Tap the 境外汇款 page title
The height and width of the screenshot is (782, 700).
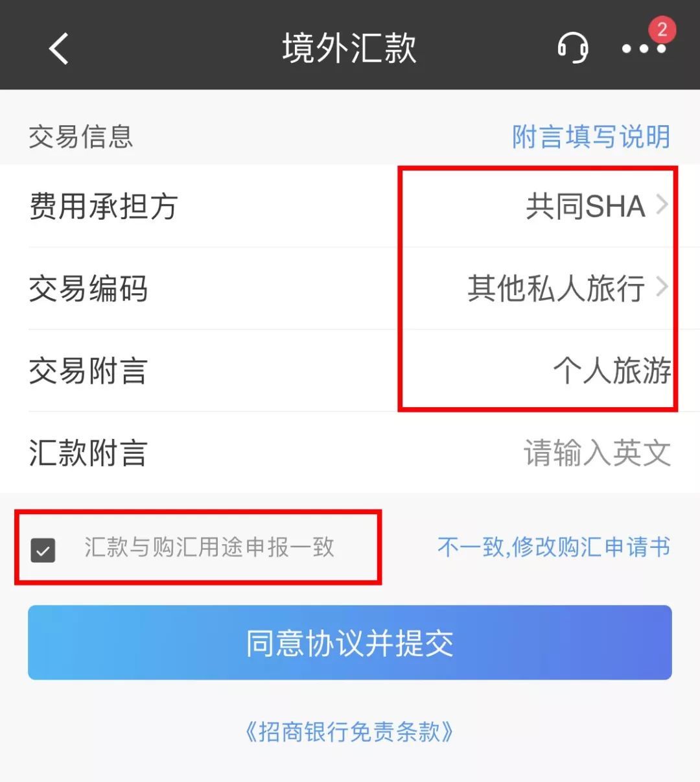349,48
